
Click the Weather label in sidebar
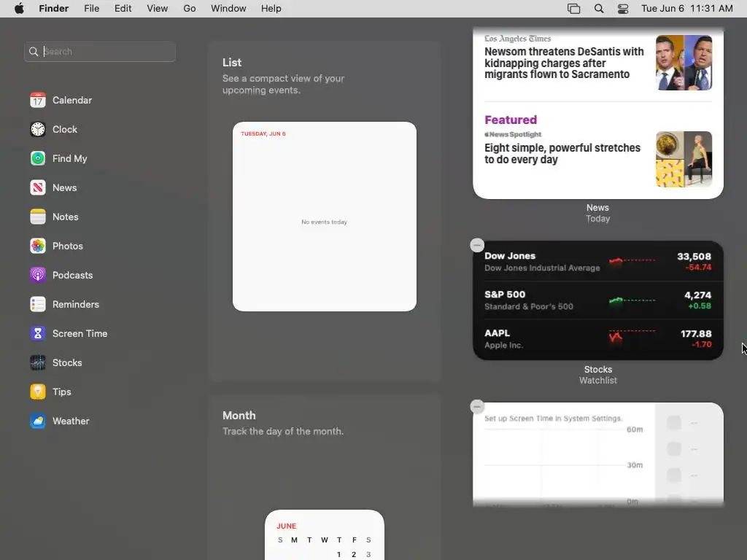(x=71, y=421)
